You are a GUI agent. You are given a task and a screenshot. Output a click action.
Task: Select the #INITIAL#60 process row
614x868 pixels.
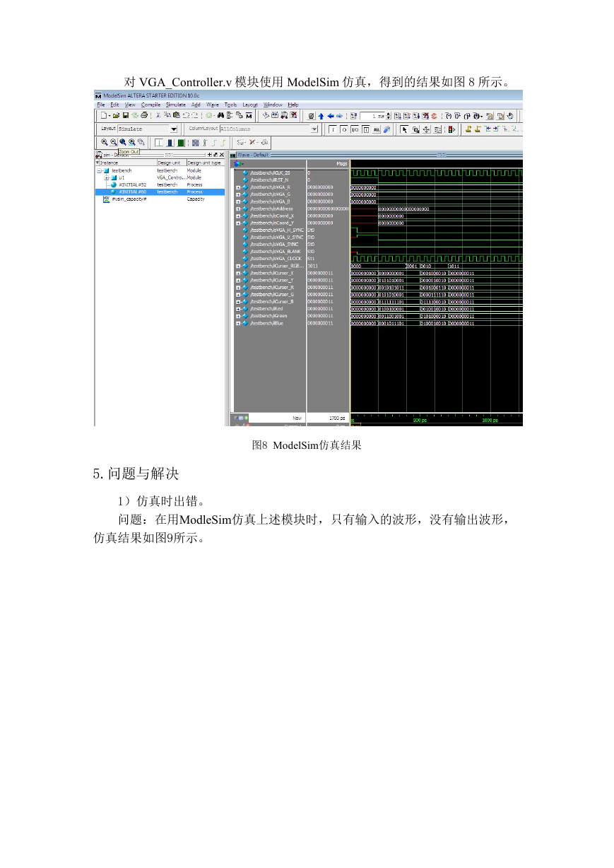(160, 192)
